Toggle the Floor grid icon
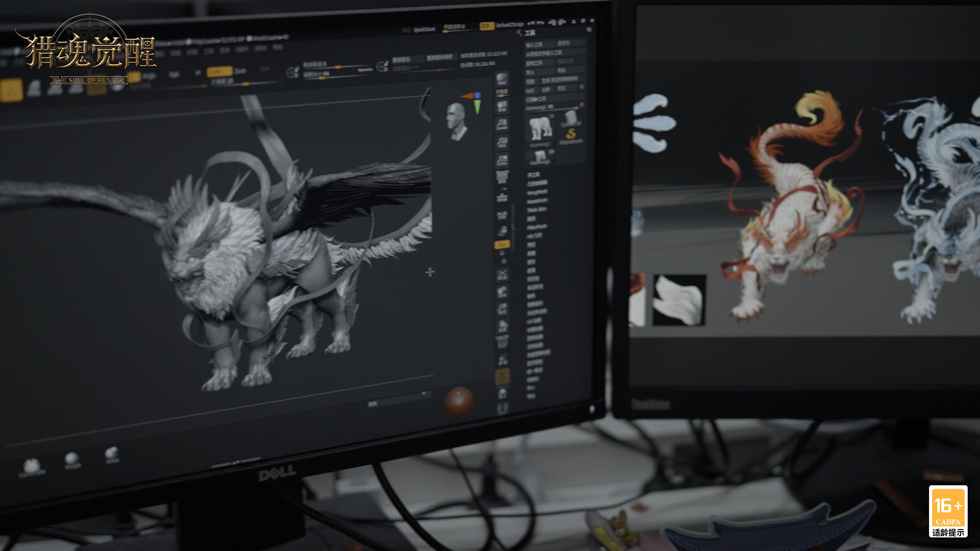The width and height of the screenshot is (980, 551). coord(502,196)
